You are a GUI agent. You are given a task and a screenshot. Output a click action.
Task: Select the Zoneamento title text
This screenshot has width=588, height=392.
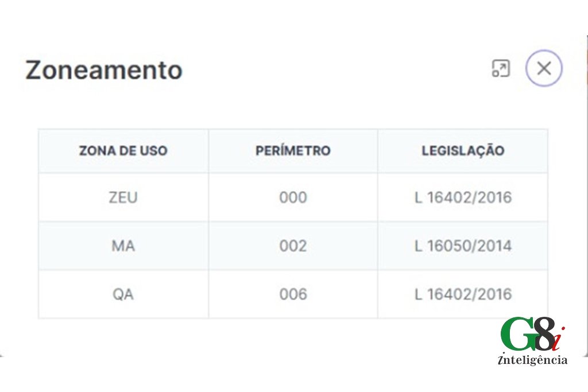[x=104, y=69]
